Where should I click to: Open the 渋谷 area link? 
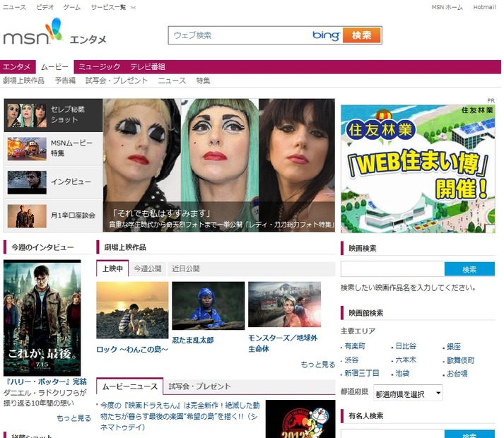pyautogui.click(x=351, y=360)
